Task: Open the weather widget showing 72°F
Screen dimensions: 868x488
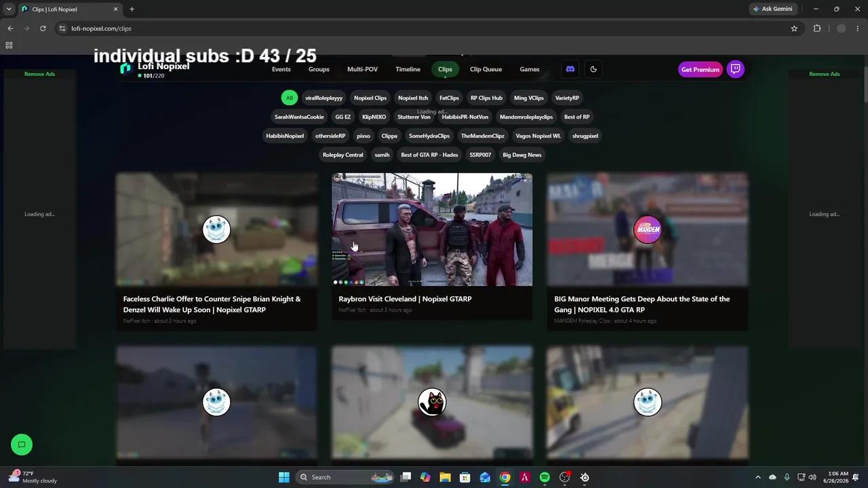Action: pyautogui.click(x=33, y=477)
